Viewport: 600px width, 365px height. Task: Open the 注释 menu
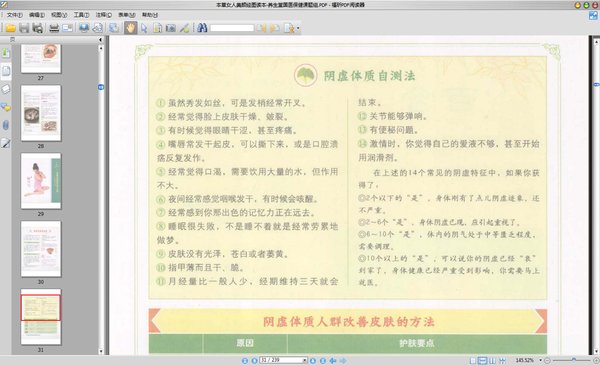(104, 15)
